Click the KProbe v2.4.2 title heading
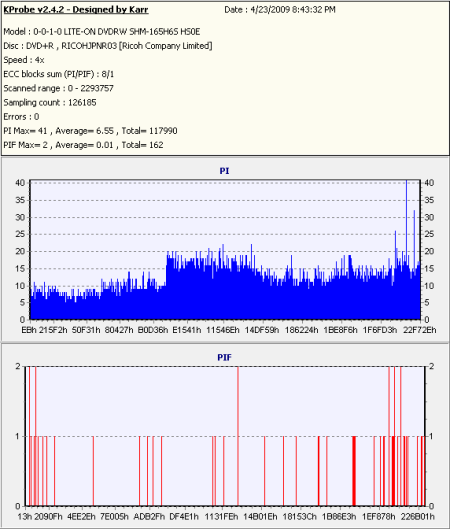Screen dimensions: 450x529 point(76,10)
